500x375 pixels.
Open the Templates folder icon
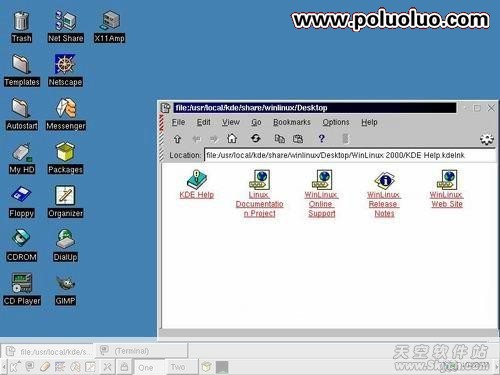22,71
